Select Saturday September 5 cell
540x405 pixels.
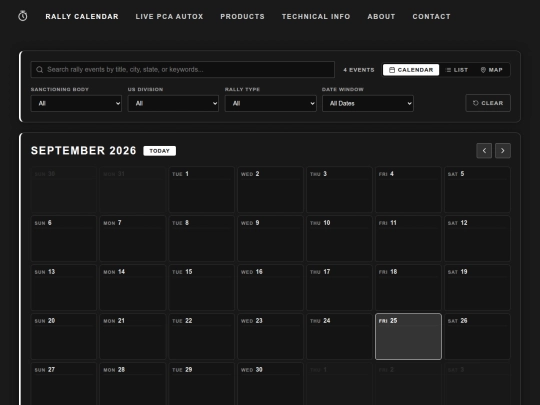(x=477, y=190)
